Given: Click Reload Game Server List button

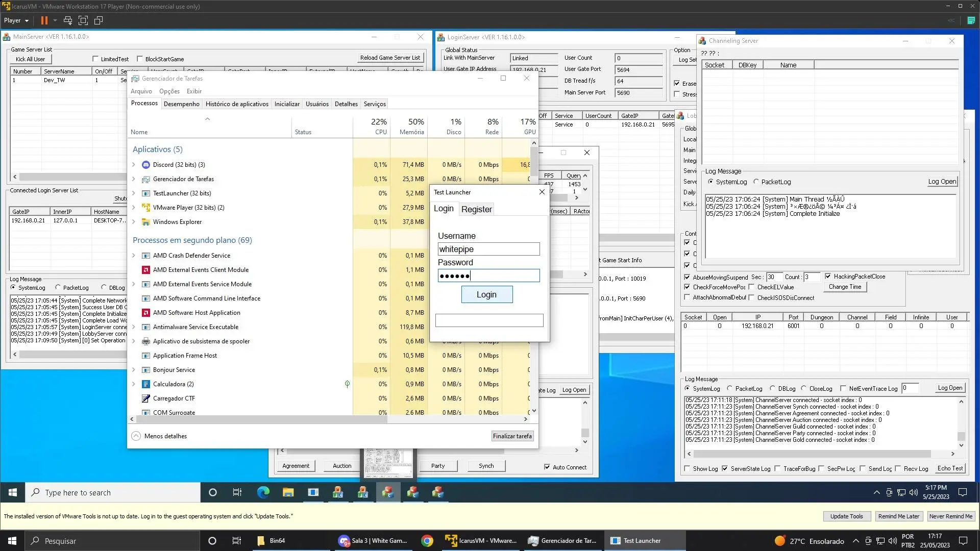Looking at the screenshot, I should (390, 58).
